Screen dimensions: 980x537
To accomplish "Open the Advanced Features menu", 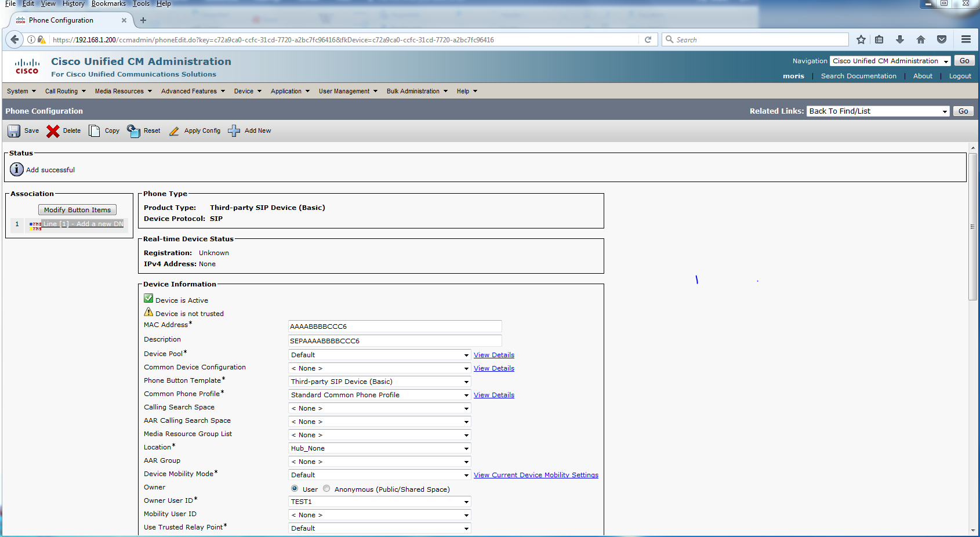I will [193, 91].
